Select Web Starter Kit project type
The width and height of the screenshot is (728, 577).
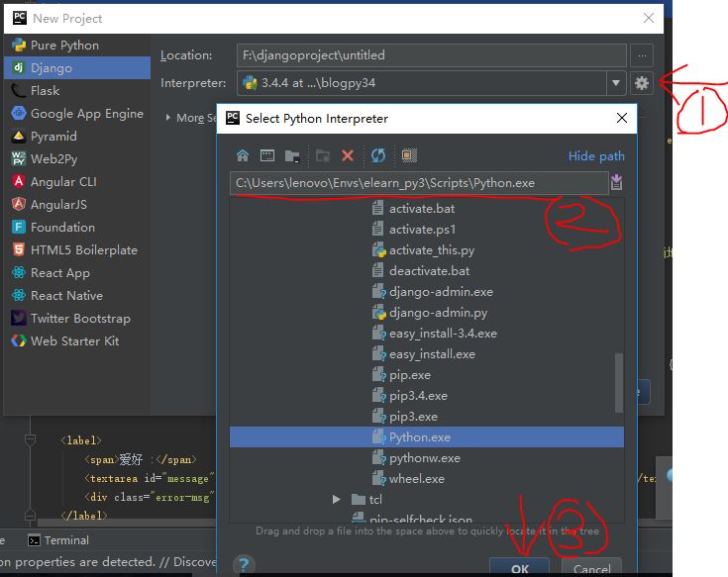(x=77, y=340)
